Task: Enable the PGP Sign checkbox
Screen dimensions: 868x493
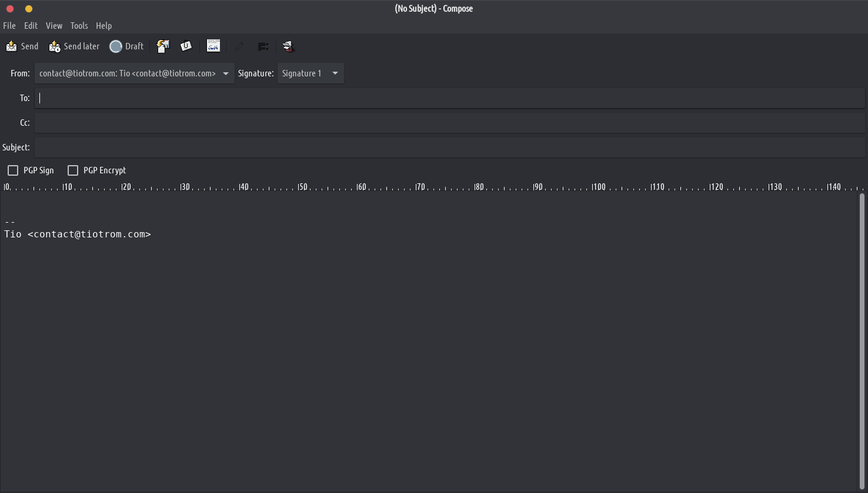Action: click(x=13, y=170)
